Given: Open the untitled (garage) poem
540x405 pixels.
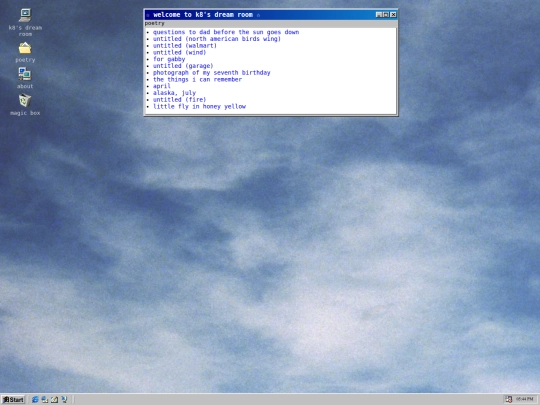Looking at the screenshot, I should pyautogui.click(x=183, y=66).
